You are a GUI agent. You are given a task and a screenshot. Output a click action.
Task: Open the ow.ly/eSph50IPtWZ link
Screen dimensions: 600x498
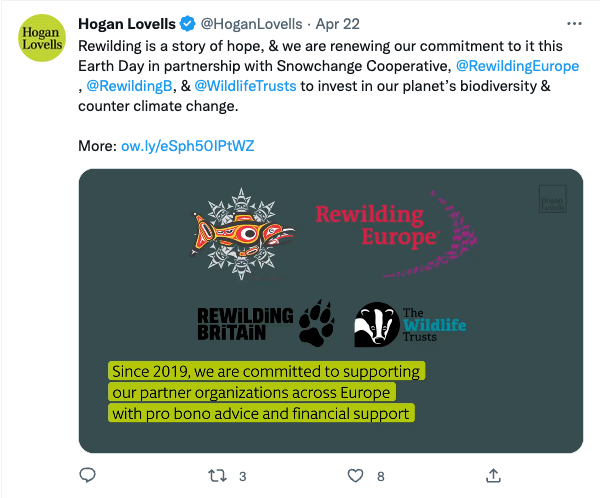[188, 146]
